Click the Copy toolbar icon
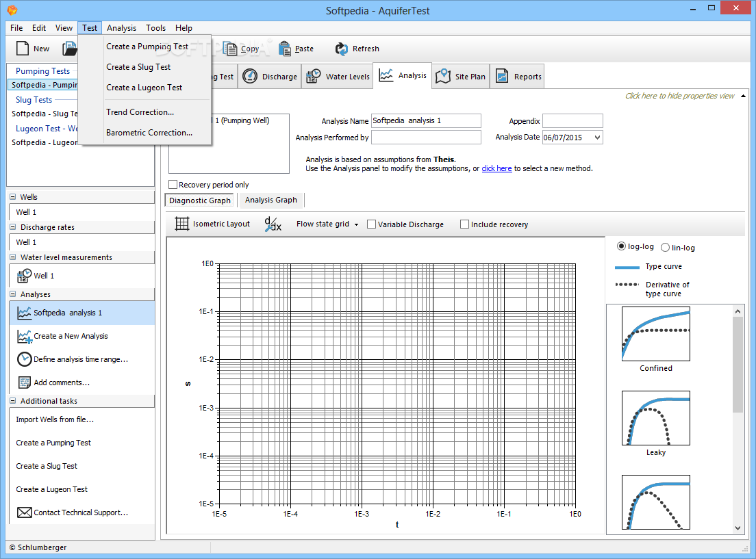756x559 pixels. [x=230, y=48]
